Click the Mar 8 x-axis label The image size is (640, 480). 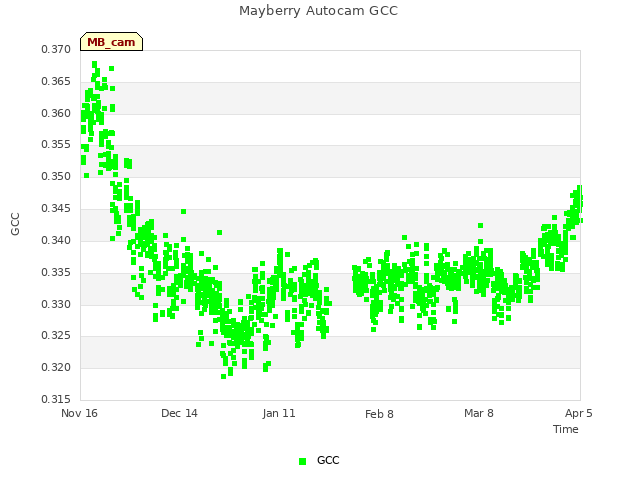point(479,413)
